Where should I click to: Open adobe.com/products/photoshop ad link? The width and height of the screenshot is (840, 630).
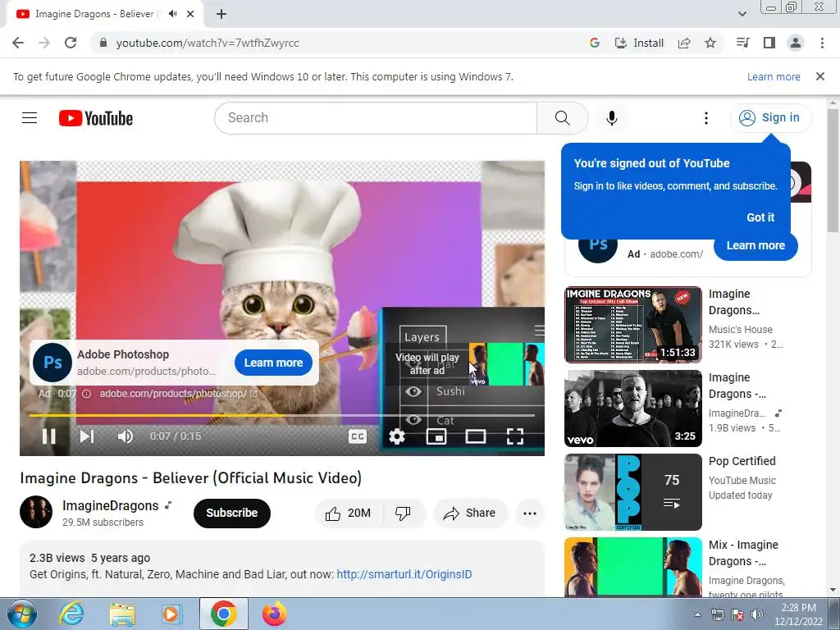[x=178, y=394]
